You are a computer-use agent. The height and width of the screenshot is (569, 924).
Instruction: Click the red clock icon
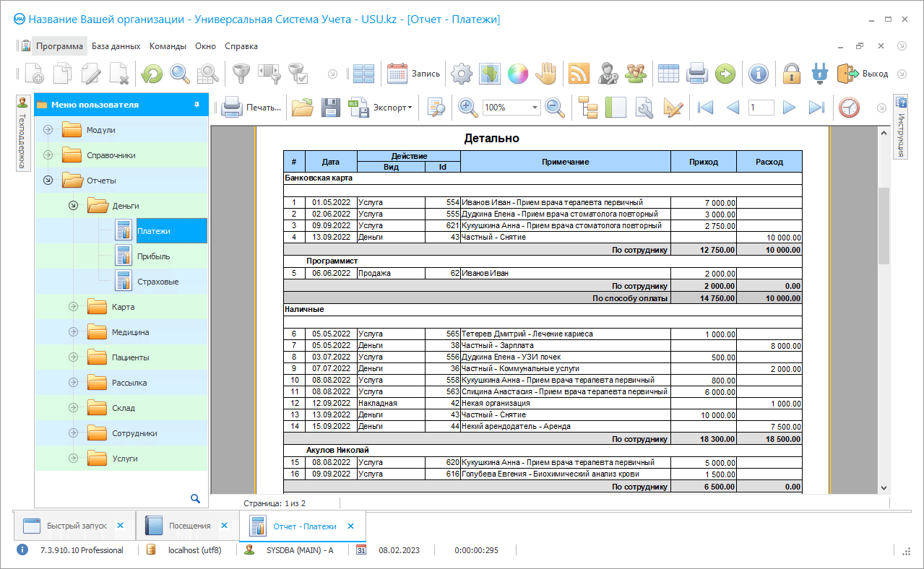[x=849, y=108]
